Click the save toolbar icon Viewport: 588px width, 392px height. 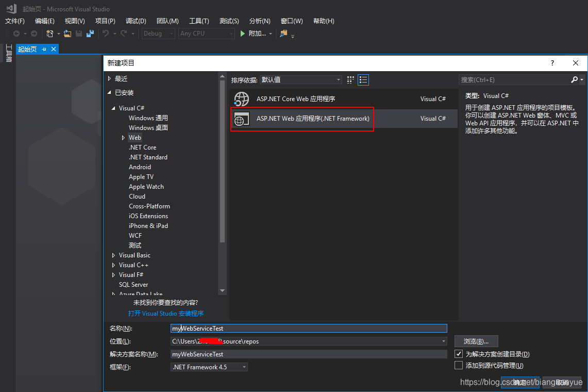coord(79,34)
